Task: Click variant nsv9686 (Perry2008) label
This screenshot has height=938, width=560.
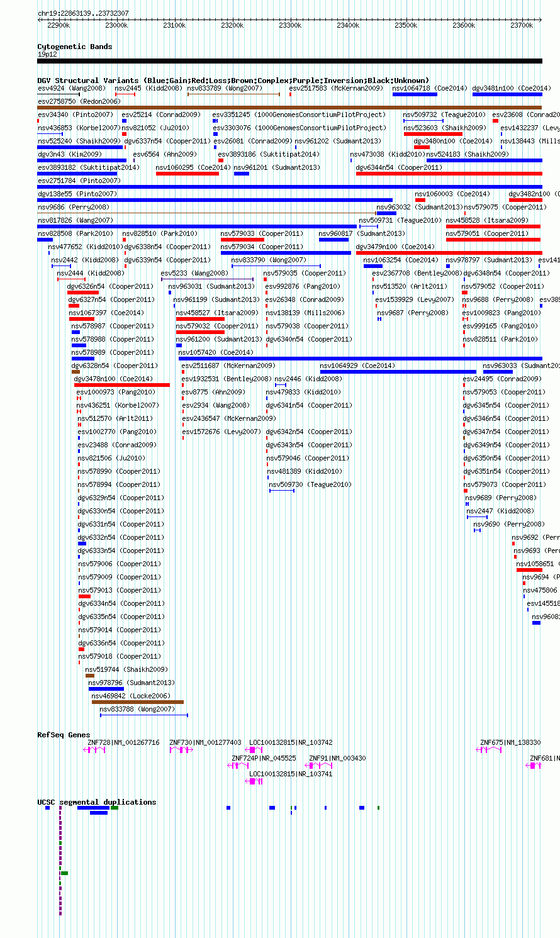Action: click(74, 207)
